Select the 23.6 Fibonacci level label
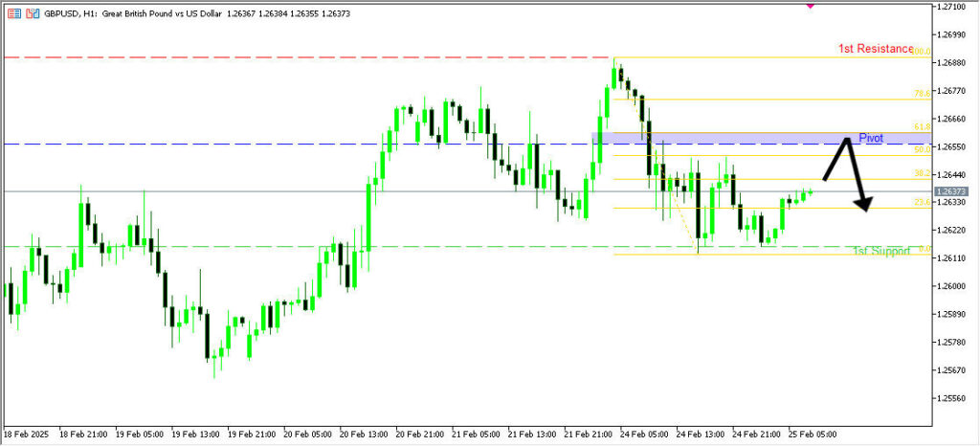 point(922,202)
